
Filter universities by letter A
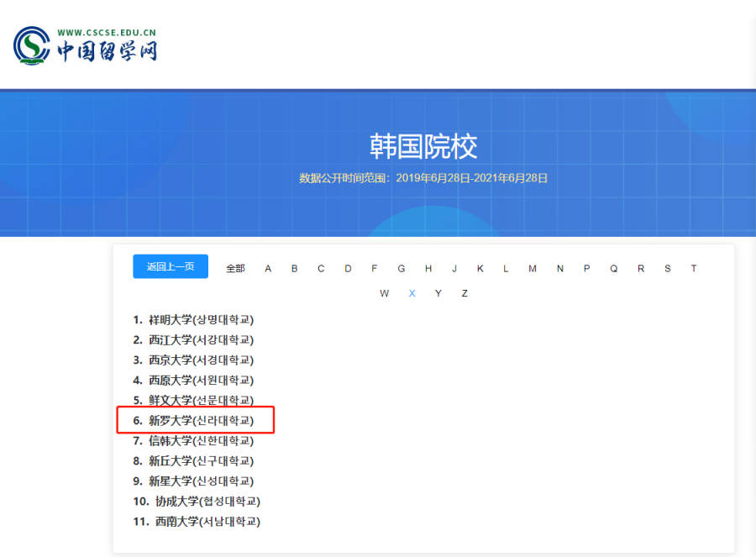click(267, 267)
